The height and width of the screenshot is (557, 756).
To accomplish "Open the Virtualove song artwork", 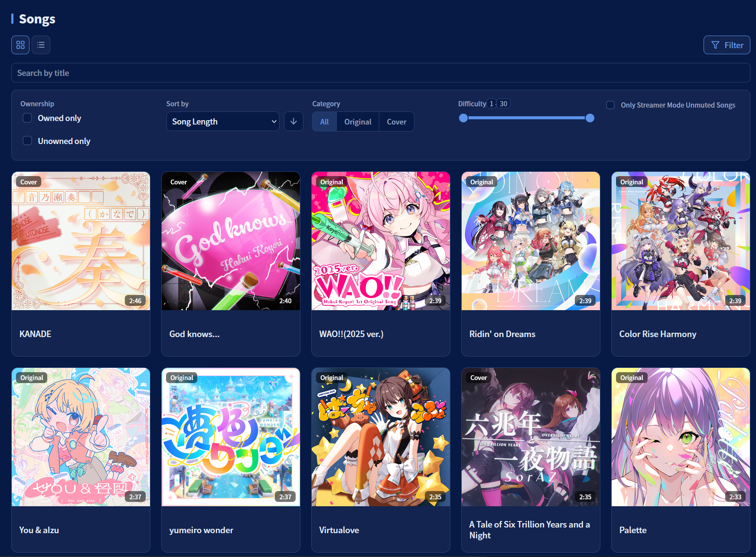I will [381, 437].
